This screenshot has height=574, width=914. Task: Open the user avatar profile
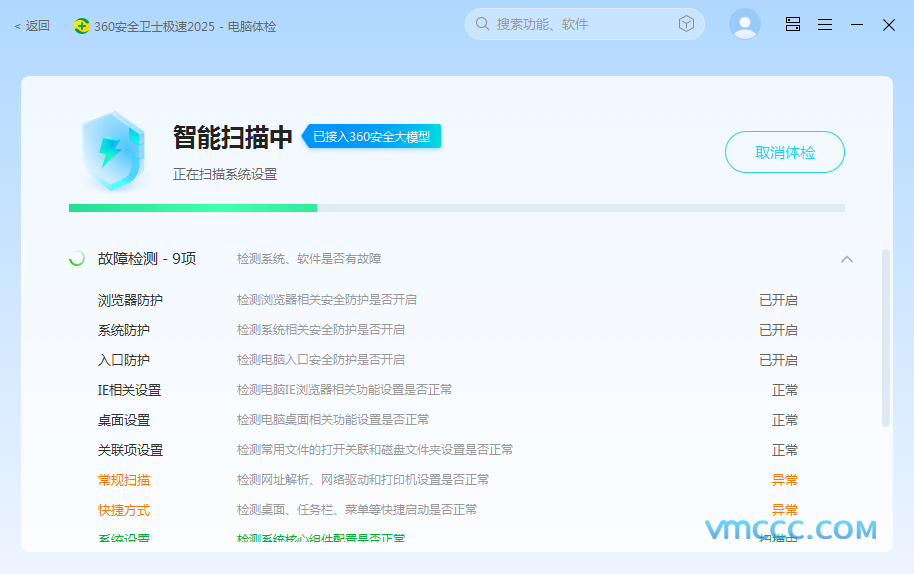click(744, 24)
